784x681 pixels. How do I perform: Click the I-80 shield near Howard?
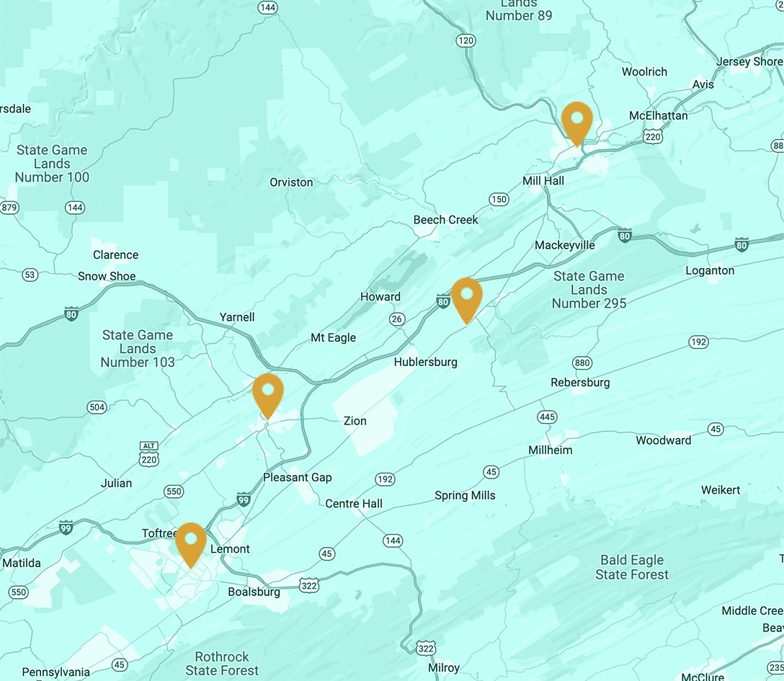point(443,301)
